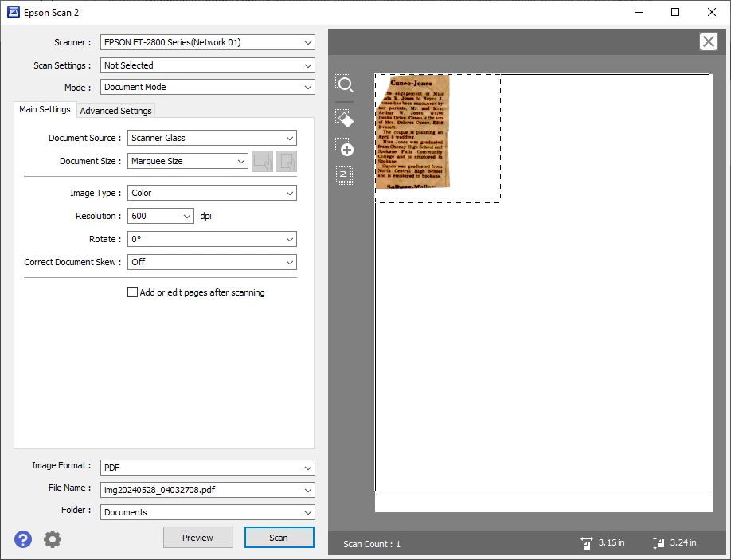
Task: Click the 3.16 in width value
Action: (x=612, y=542)
